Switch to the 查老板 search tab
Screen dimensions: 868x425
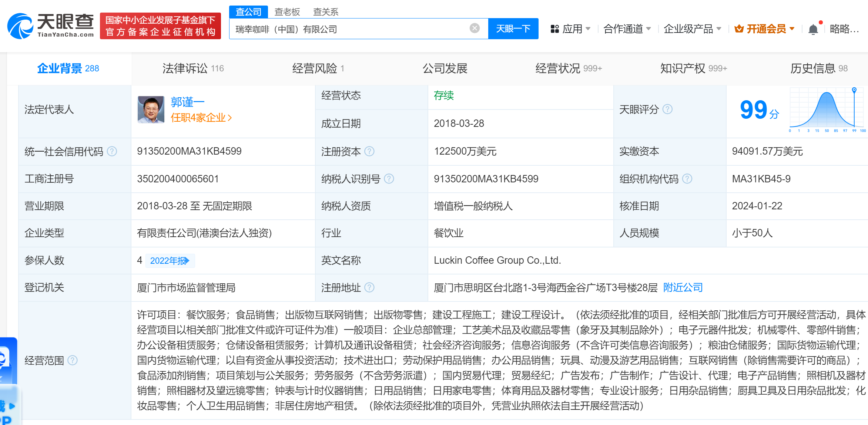click(287, 12)
